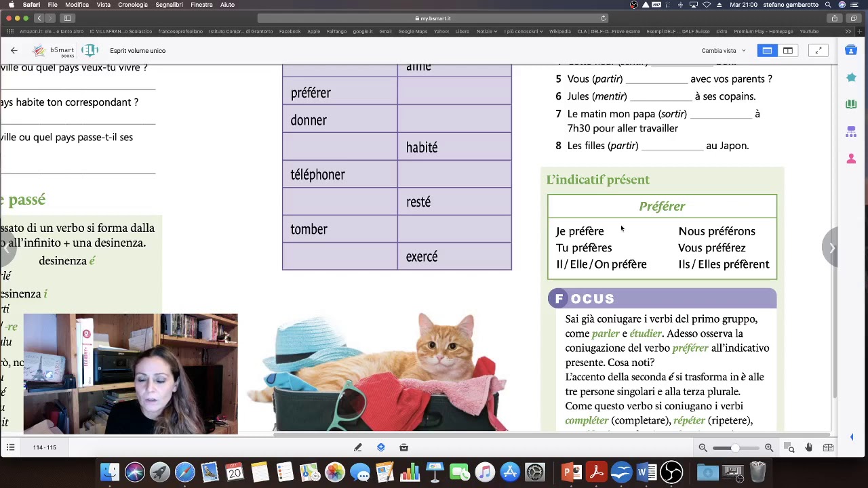Expand the Notizie bookmarks folder
The image size is (868, 488).
pyautogui.click(x=487, y=31)
